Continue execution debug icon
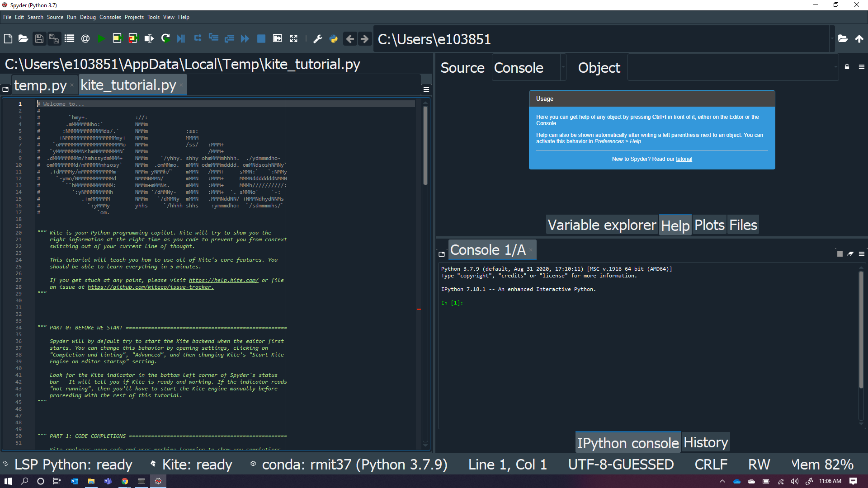 245,39
